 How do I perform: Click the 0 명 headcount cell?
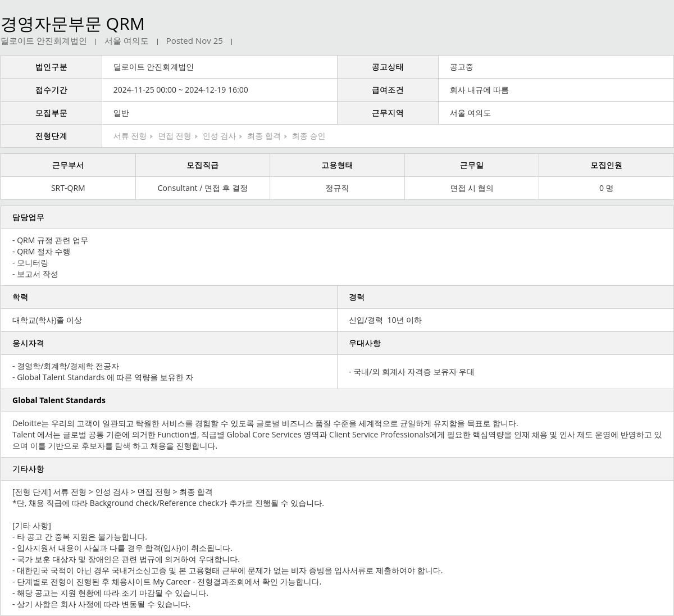tap(606, 188)
